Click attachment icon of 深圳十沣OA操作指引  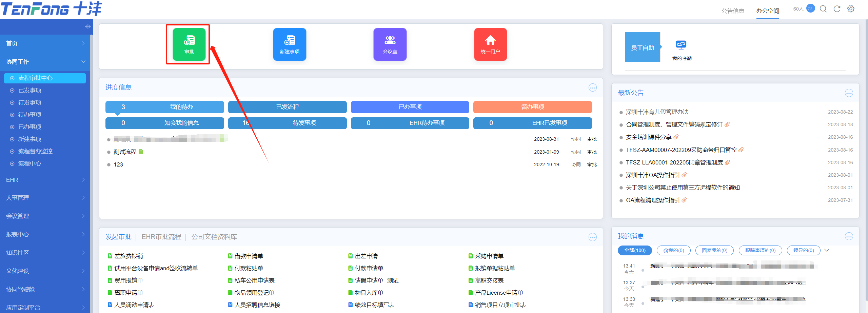click(x=684, y=175)
